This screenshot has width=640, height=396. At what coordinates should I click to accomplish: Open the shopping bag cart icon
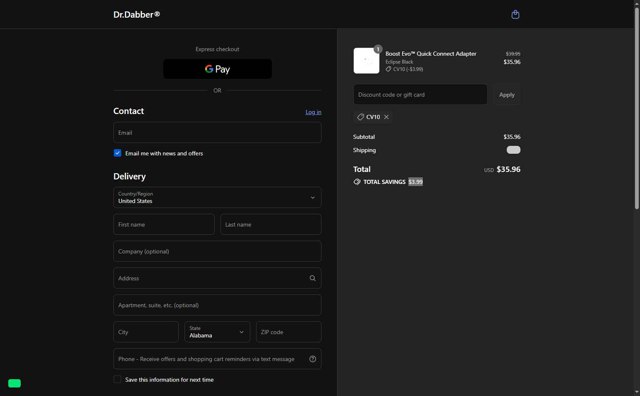pos(515,15)
